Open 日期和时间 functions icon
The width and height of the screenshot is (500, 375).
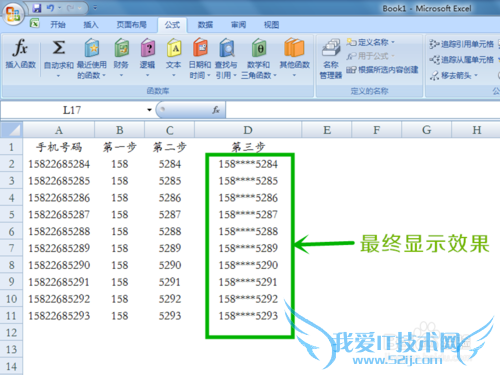pyautogui.click(x=200, y=47)
